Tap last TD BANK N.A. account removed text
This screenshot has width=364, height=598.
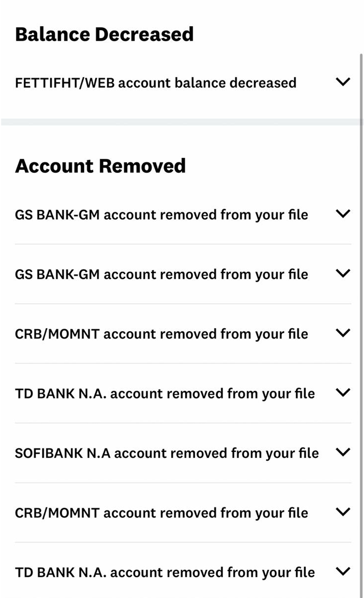[x=165, y=573]
